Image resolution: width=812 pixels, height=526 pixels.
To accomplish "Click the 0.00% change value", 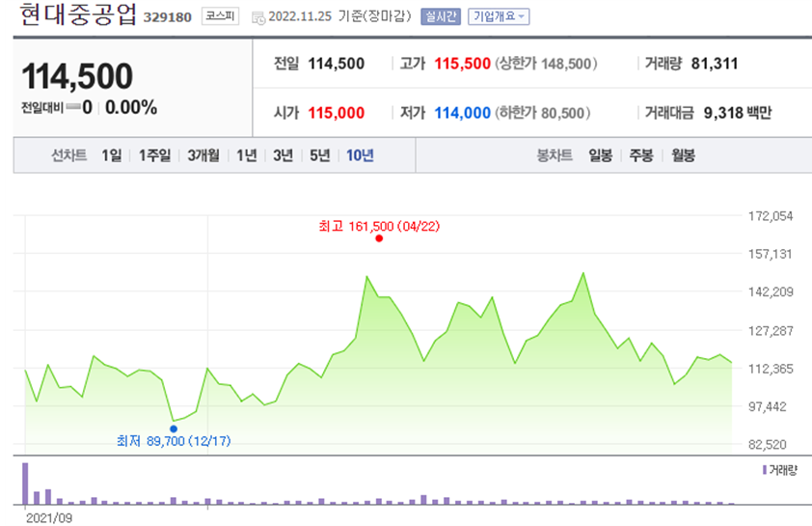I will pyautogui.click(x=131, y=107).
